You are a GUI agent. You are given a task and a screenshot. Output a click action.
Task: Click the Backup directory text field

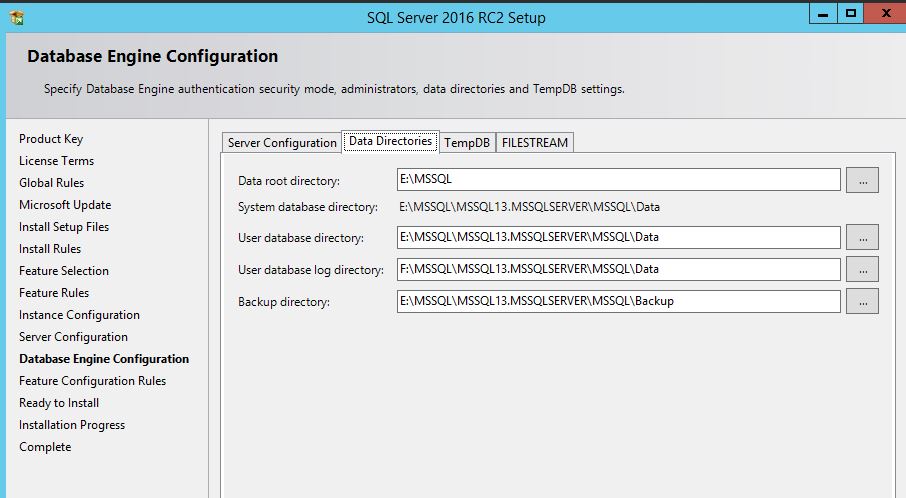click(618, 301)
